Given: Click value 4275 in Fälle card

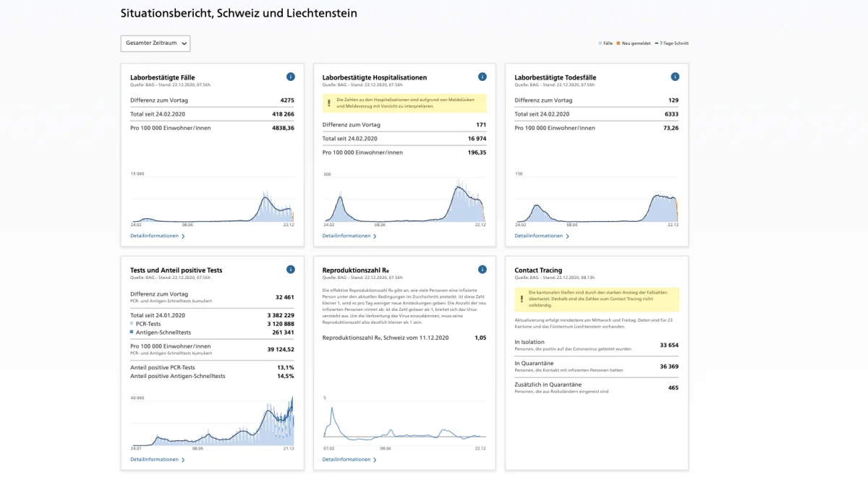Looking at the screenshot, I should 287,100.
